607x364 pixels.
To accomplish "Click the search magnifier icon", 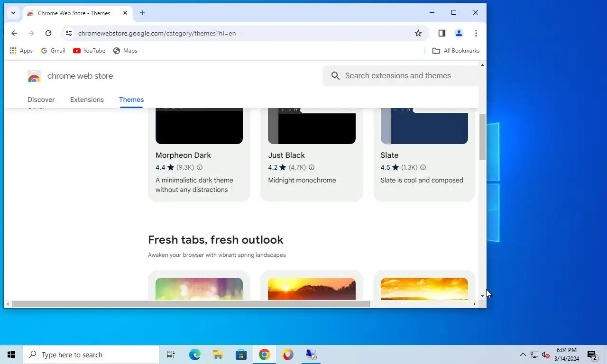I will (x=336, y=76).
